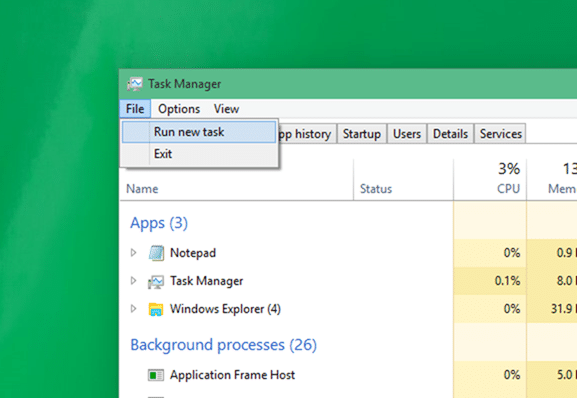Select the Windows Explorer (4) name
The width and height of the screenshot is (577, 398).
click(225, 309)
